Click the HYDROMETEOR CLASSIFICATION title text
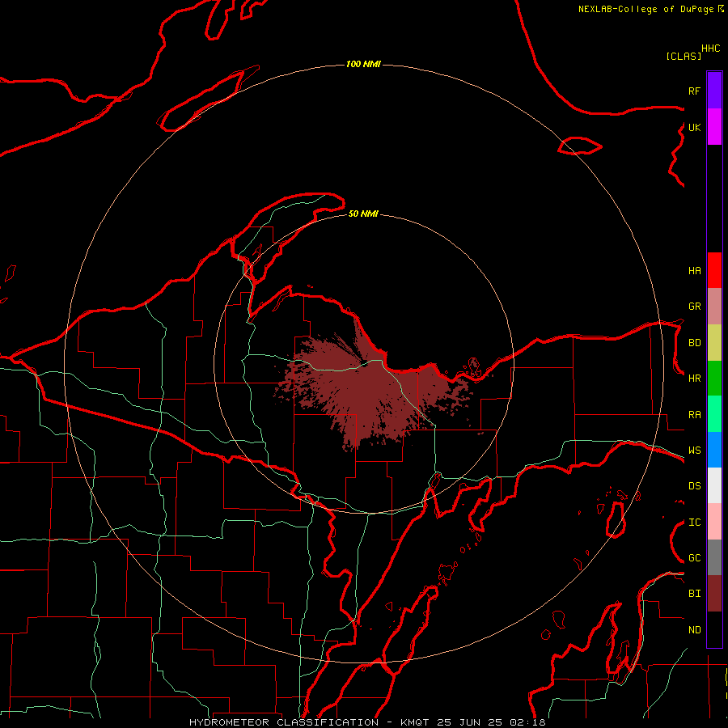This screenshot has height=728, width=728. pyautogui.click(x=284, y=722)
